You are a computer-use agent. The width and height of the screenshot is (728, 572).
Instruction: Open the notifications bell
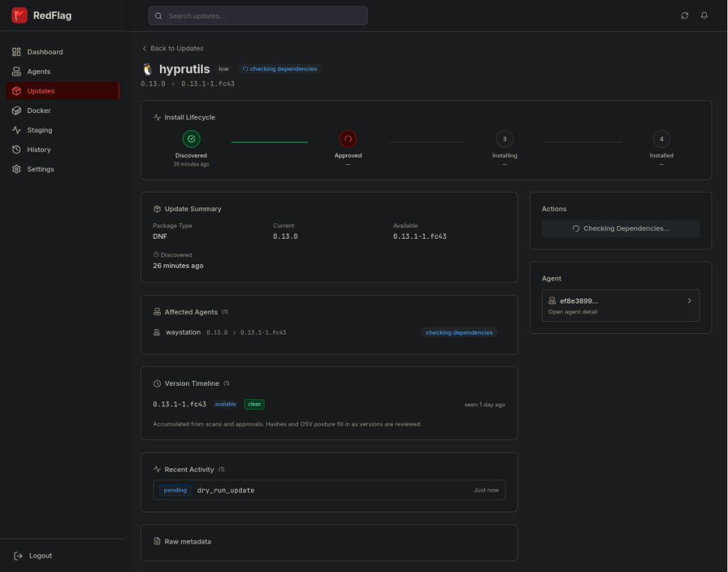click(x=704, y=16)
